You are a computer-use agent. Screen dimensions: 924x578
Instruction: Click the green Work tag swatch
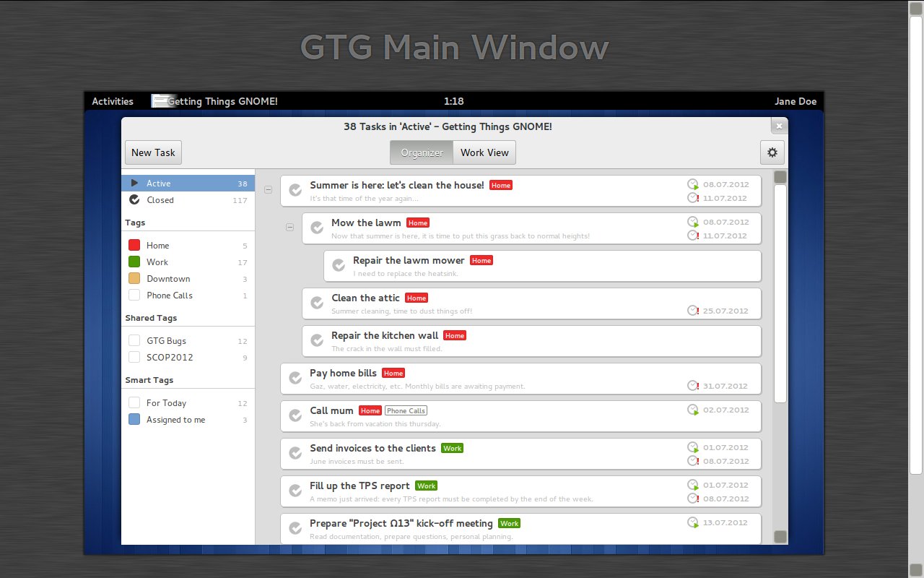click(134, 262)
